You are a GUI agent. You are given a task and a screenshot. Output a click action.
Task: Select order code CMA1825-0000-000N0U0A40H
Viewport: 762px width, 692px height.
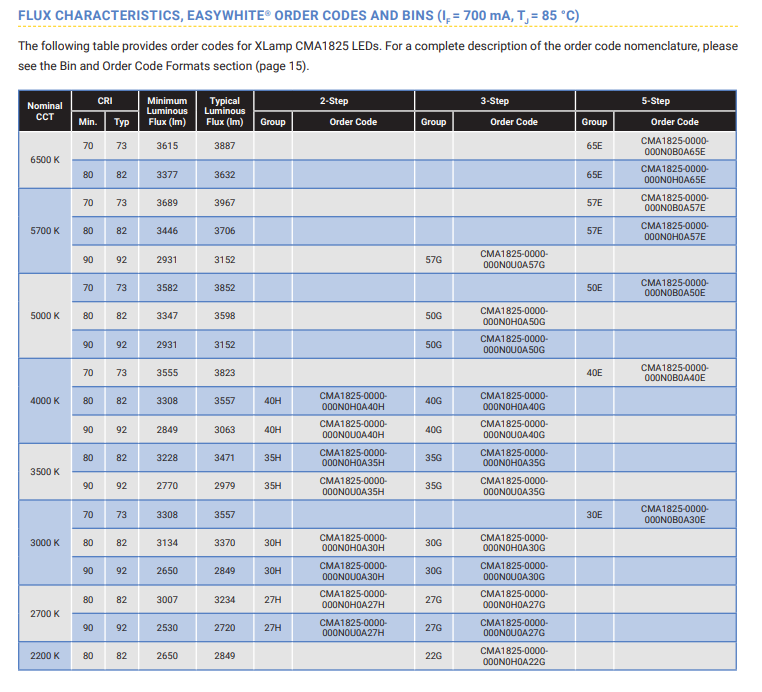click(353, 430)
